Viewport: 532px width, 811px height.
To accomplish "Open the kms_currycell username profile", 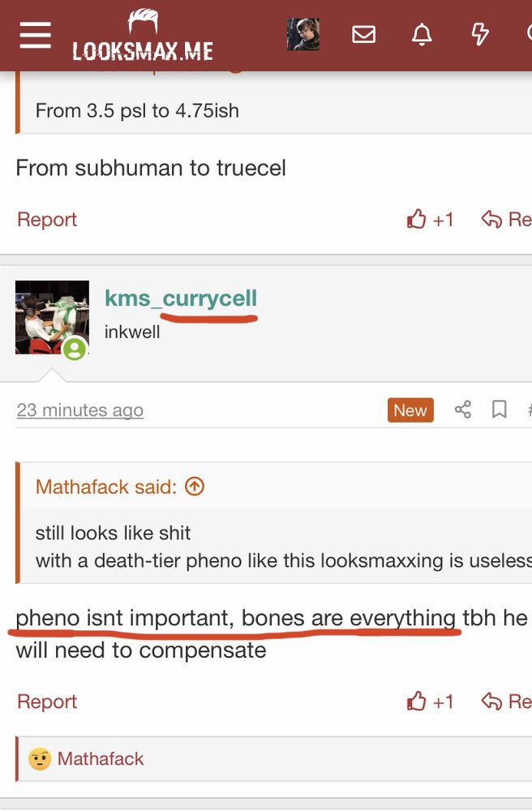I will click(x=181, y=298).
